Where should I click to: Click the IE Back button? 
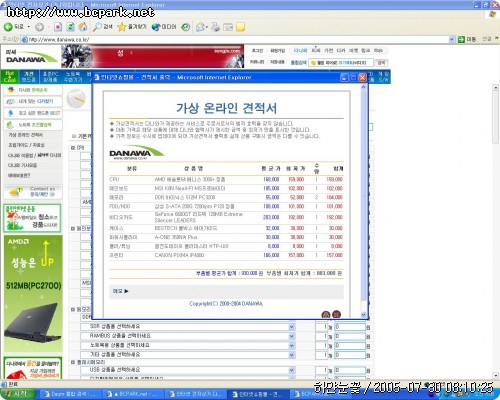(14, 27)
